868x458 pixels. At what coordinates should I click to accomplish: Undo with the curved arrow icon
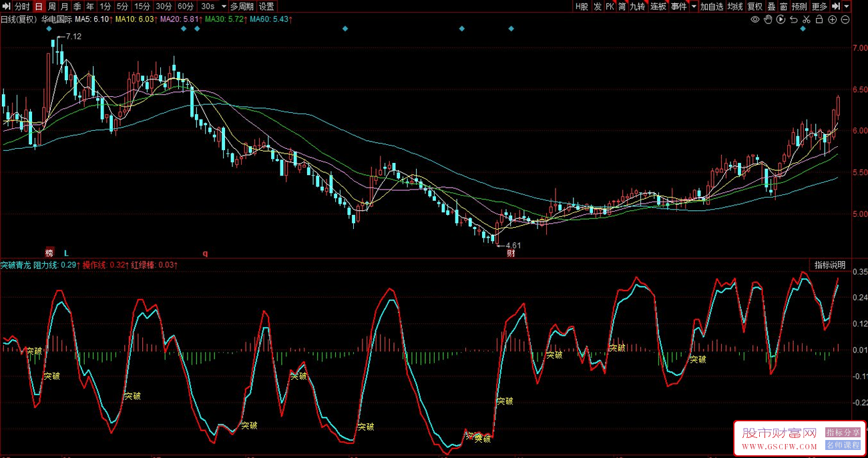793,19
